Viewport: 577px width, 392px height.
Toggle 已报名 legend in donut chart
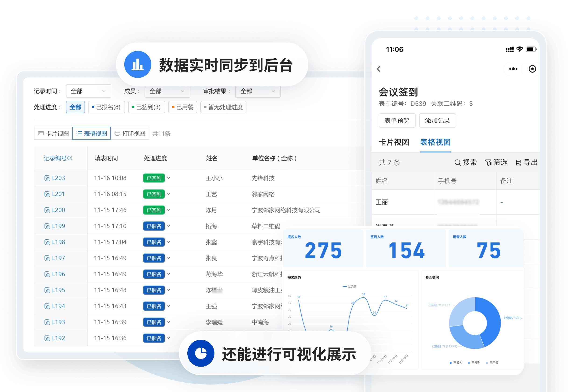click(x=456, y=363)
